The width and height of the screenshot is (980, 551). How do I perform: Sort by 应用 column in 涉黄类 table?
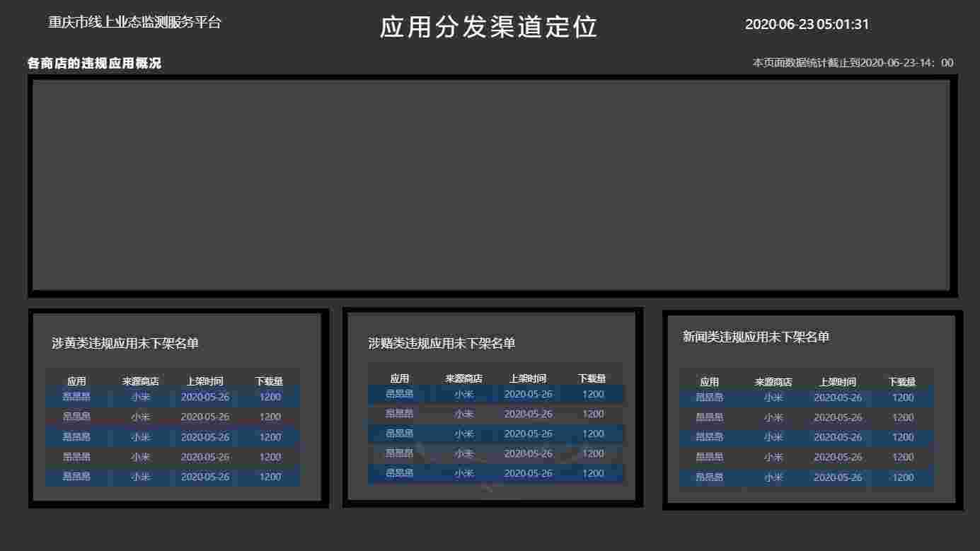pos(76,381)
